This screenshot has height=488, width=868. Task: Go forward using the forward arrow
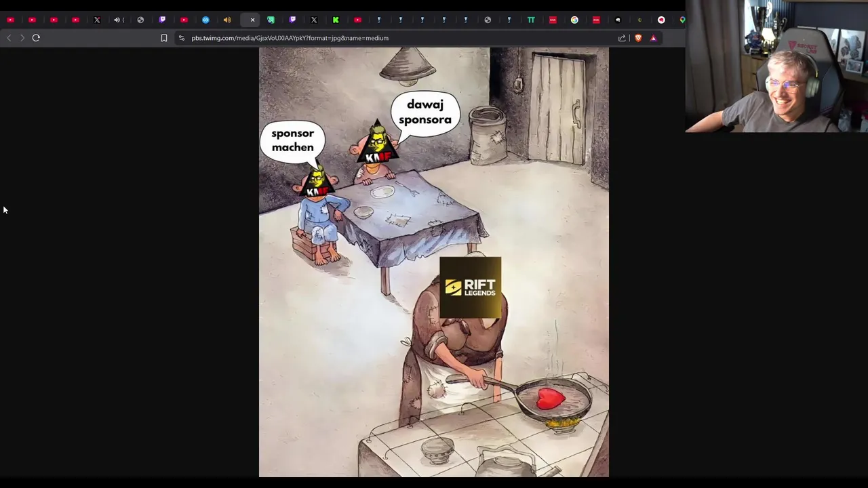(22, 38)
